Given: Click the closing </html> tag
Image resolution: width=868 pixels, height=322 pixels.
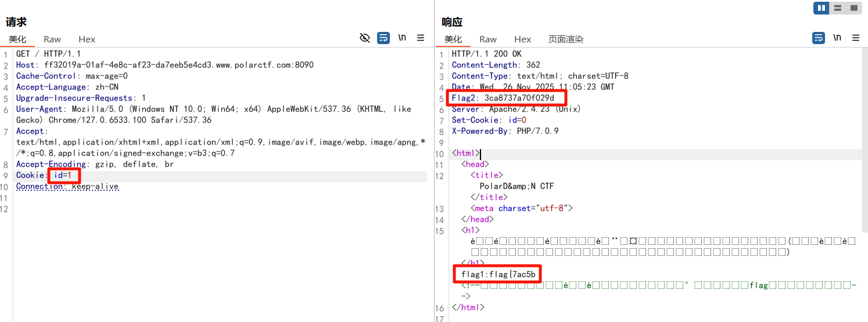Looking at the screenshot, I should (468, 307).
